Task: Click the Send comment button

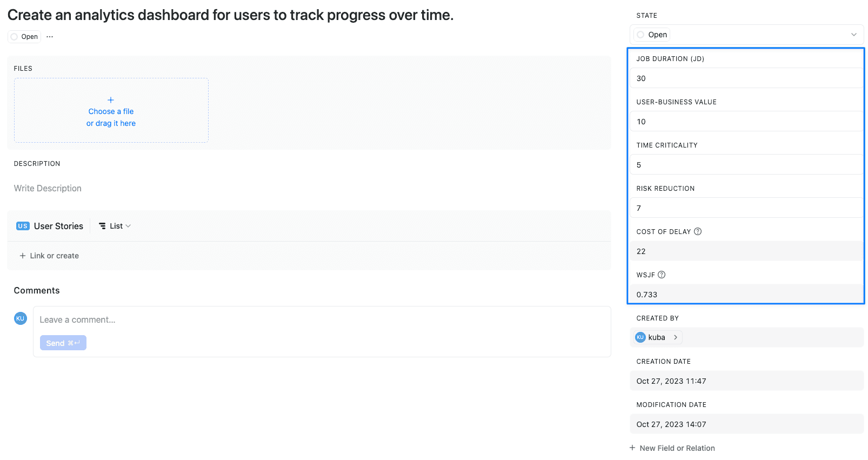Action: (x=63, y=343)
